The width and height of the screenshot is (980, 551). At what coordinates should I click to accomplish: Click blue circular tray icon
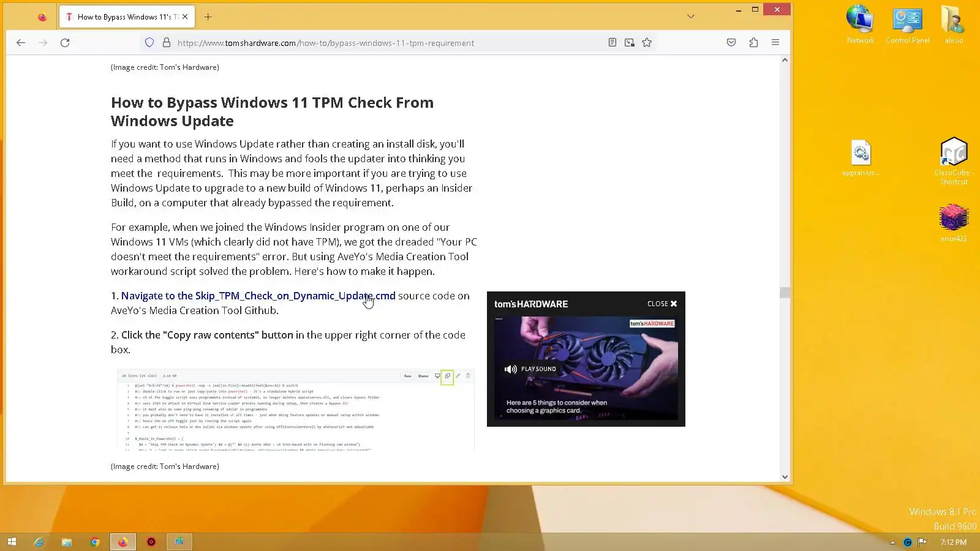coord(908,542)
